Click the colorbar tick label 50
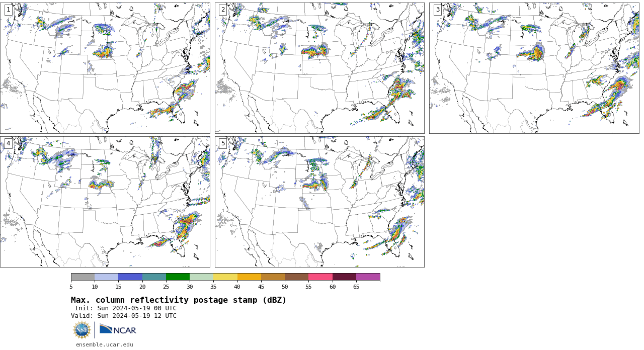Image resolution: width=644 pixels, height=350 pixels. (285, 287)
